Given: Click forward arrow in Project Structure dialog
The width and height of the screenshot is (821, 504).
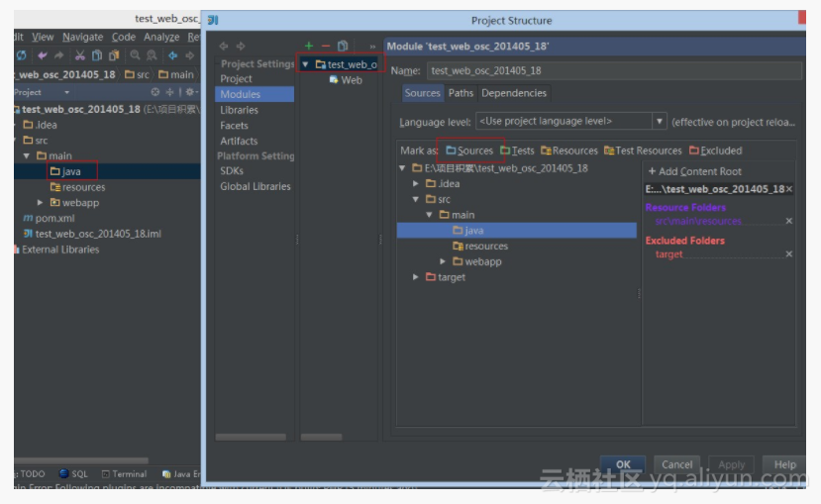Looking at the screenshot, I should tap(241, 47).
